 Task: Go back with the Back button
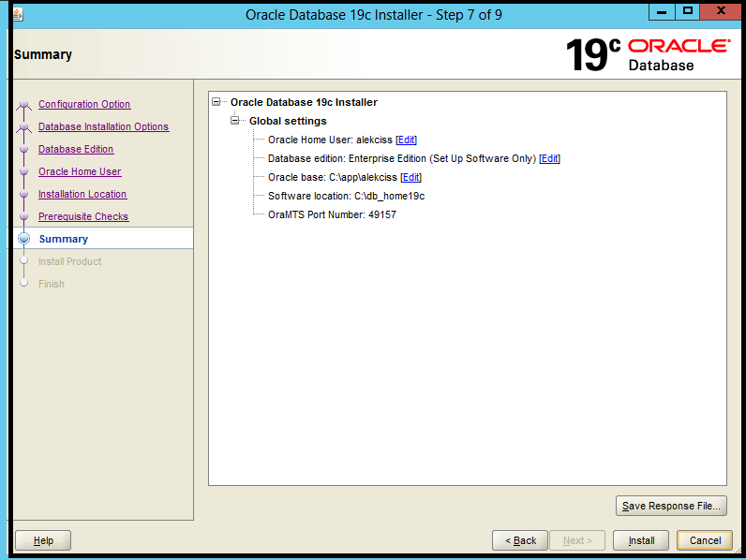520,540
